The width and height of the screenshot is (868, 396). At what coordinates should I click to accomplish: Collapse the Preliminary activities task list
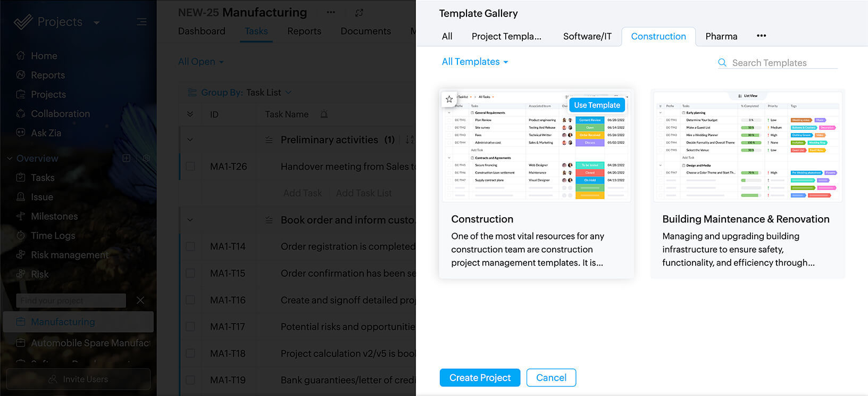tap(190, 139)
